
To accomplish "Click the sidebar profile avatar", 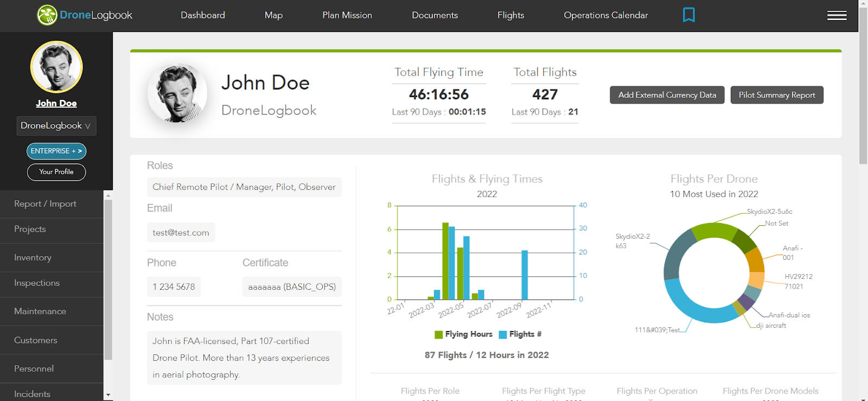I will [56, 67].
